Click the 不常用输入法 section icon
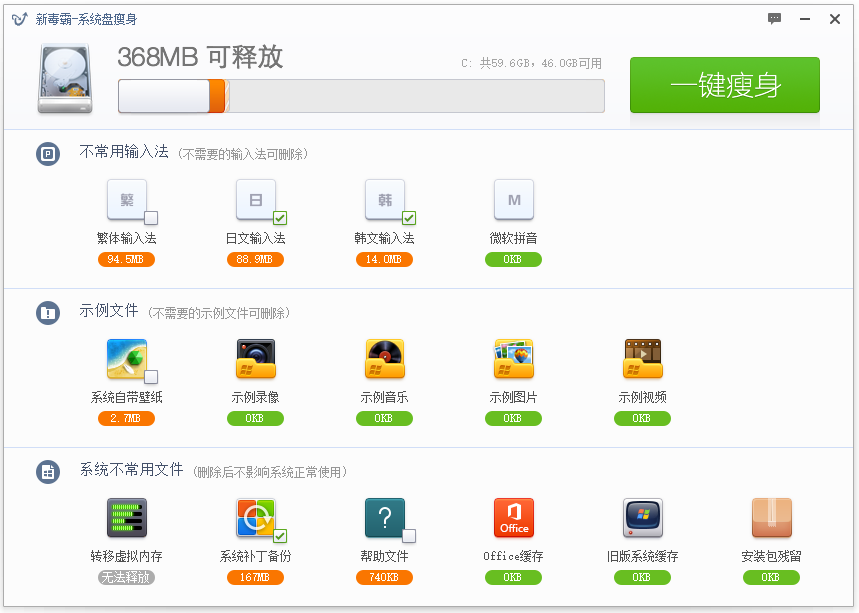 (x=48, y=154)
